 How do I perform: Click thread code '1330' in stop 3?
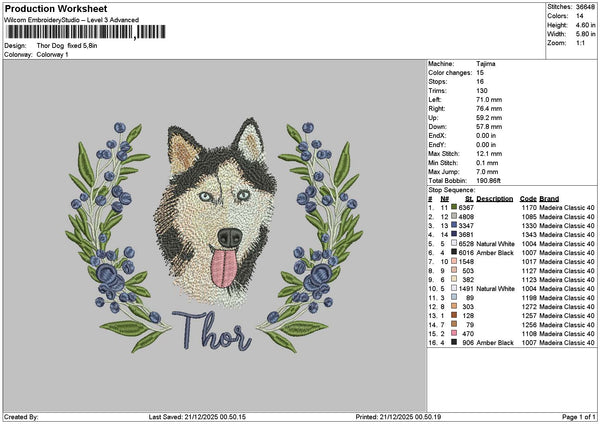(529, 226)
